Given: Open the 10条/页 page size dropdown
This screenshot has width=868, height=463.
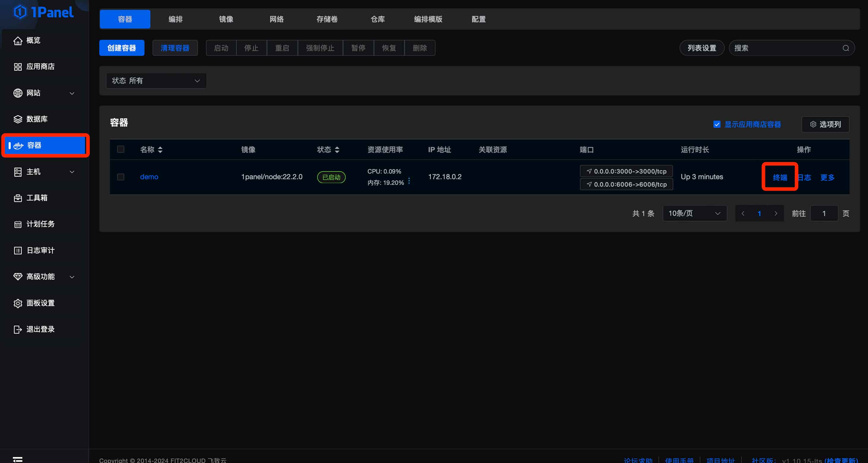Looking at the screenshot, I should tap(694, 213).
